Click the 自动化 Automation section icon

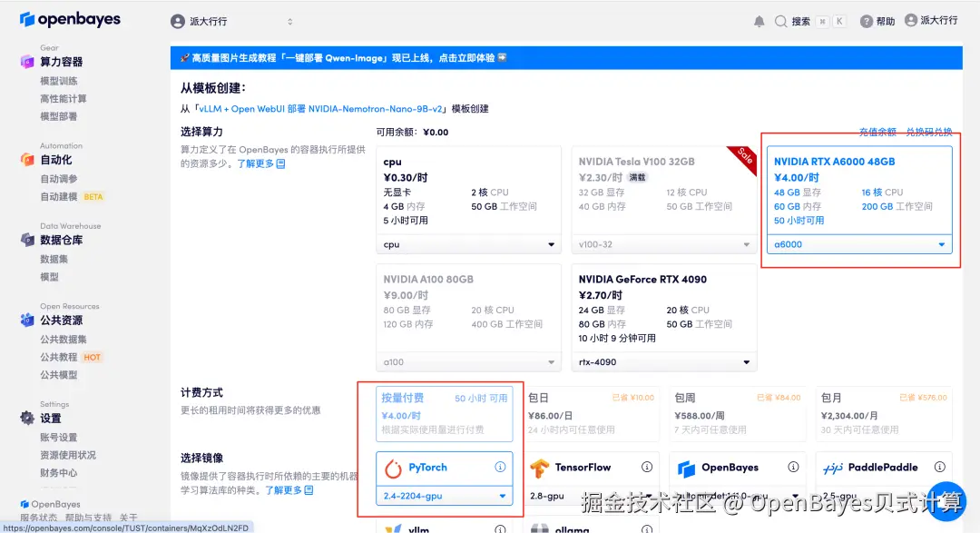pos(27,160)
